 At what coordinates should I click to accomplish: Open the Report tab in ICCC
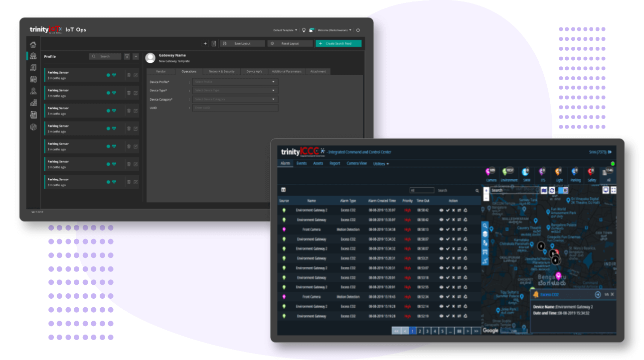click(335, 163)
